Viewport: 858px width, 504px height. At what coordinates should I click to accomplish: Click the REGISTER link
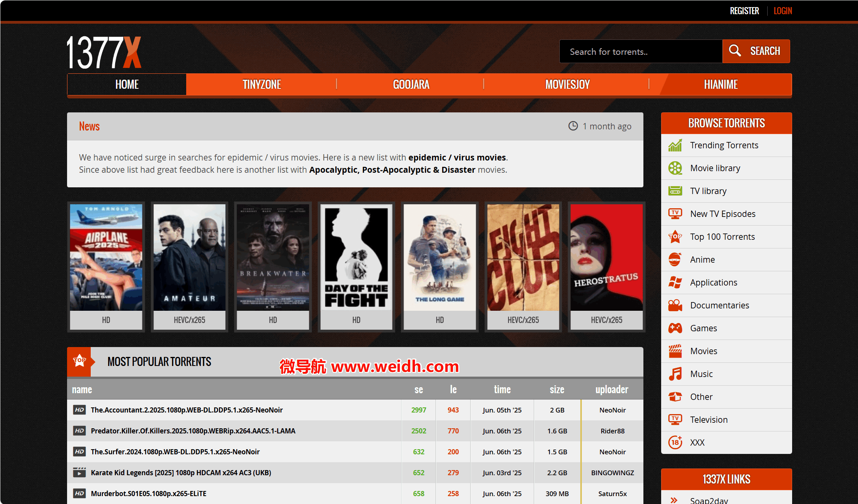click(744, 11)
